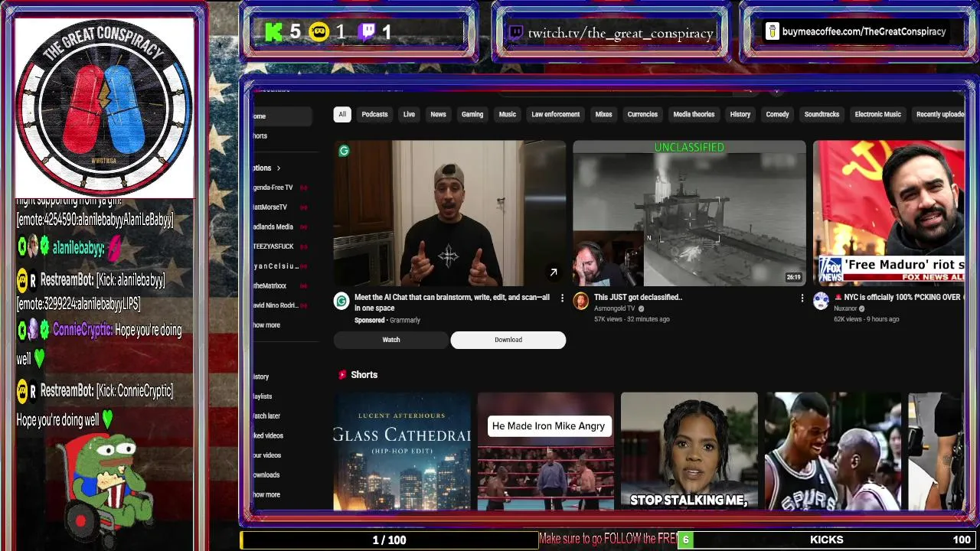Select the News filter chip
980x551 pixels.
pyautogui.click(x=438, y=114)
